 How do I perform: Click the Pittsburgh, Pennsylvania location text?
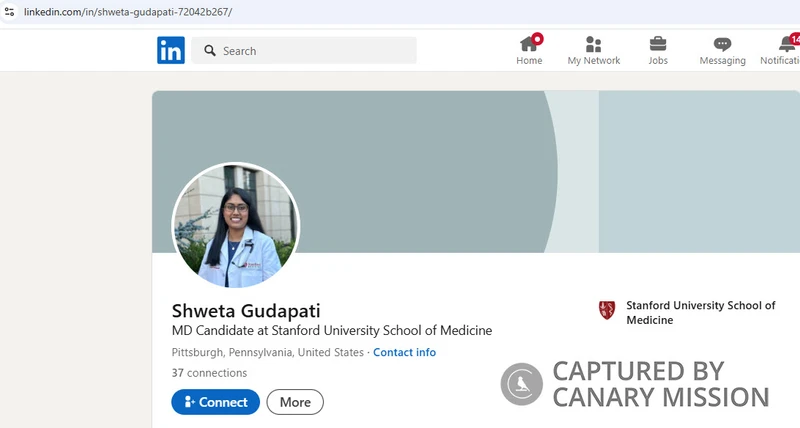(x=267, y=352)
